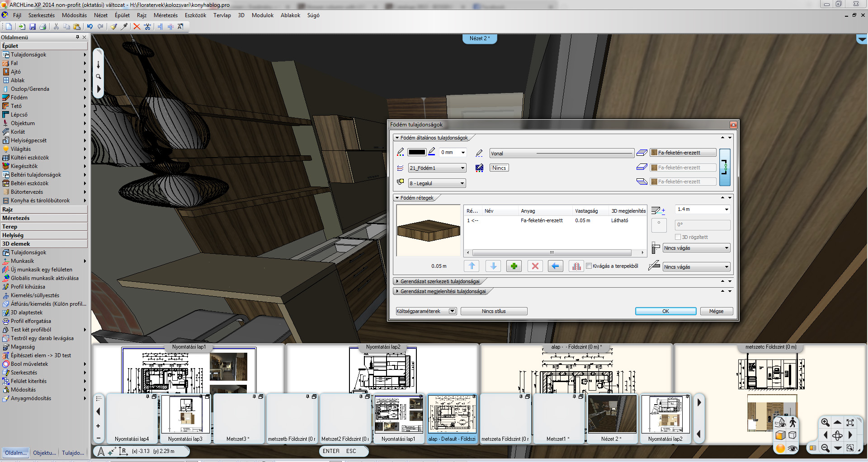Viewport: 868px width, 462px height.
Task: Click the 'Nincs stílus' button
Action: click(x=494, y=311)
